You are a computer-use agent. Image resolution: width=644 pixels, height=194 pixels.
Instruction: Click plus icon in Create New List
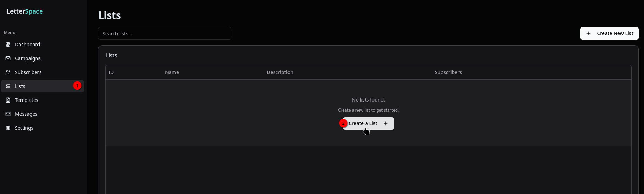click(x=589, y=33)
